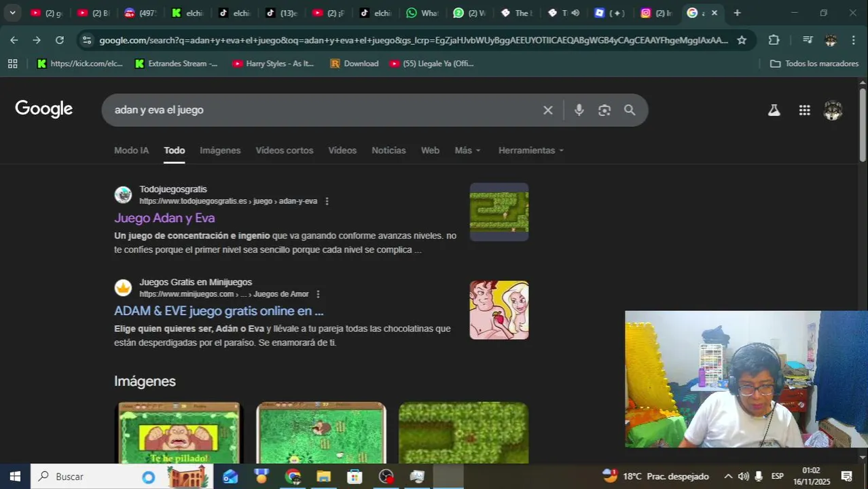The image size is (868, 489).
Task: Close the active Google tab
Action: (x=714, y=13)
